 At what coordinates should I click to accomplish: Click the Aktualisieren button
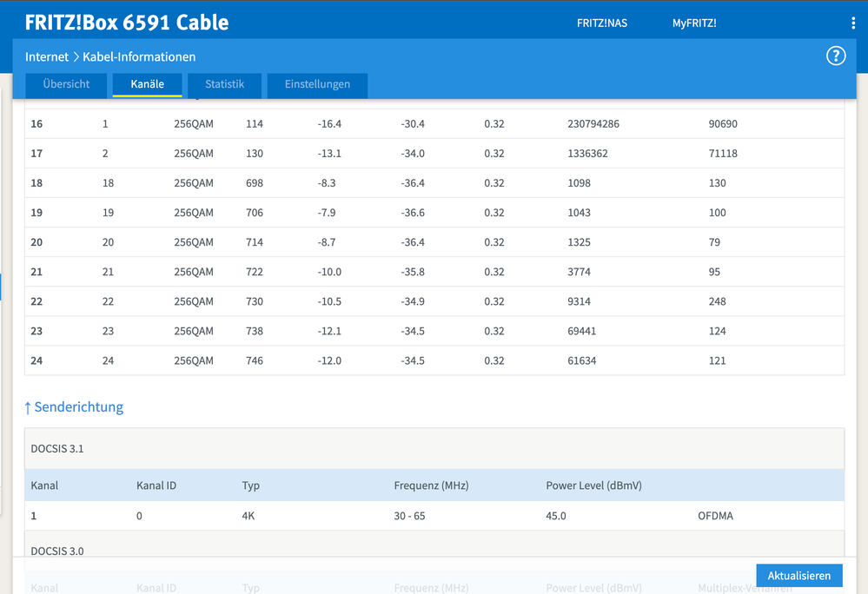click(x=799, y=576)
